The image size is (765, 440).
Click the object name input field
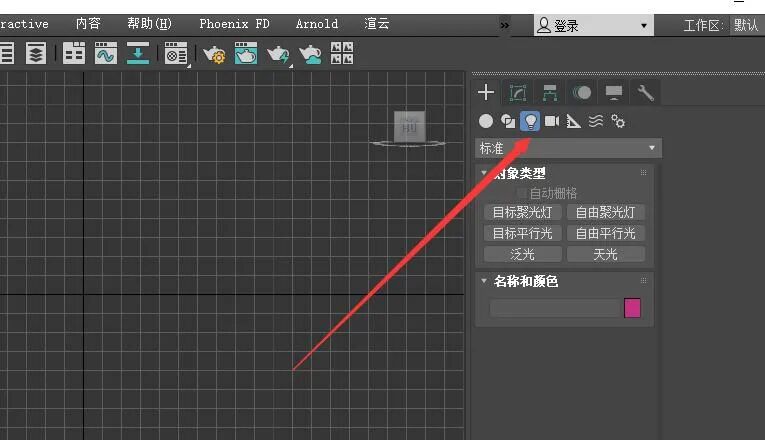pyautogui.click(x=555, y=308)
